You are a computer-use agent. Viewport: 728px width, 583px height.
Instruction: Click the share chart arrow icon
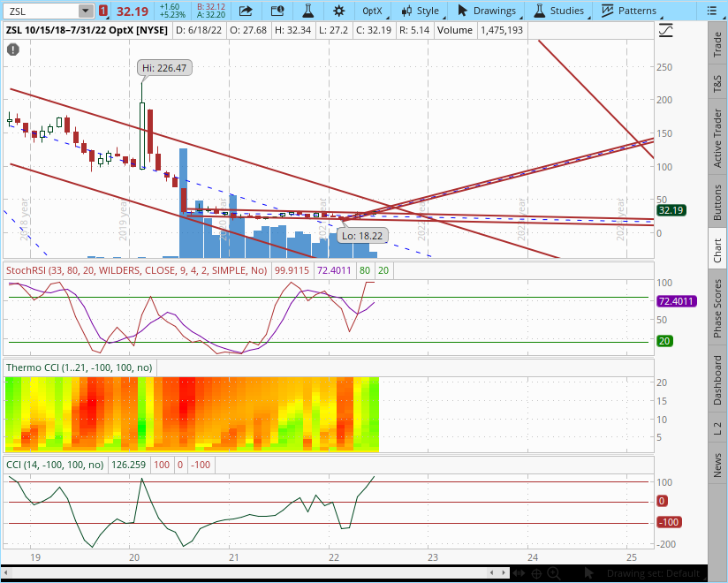246,11
